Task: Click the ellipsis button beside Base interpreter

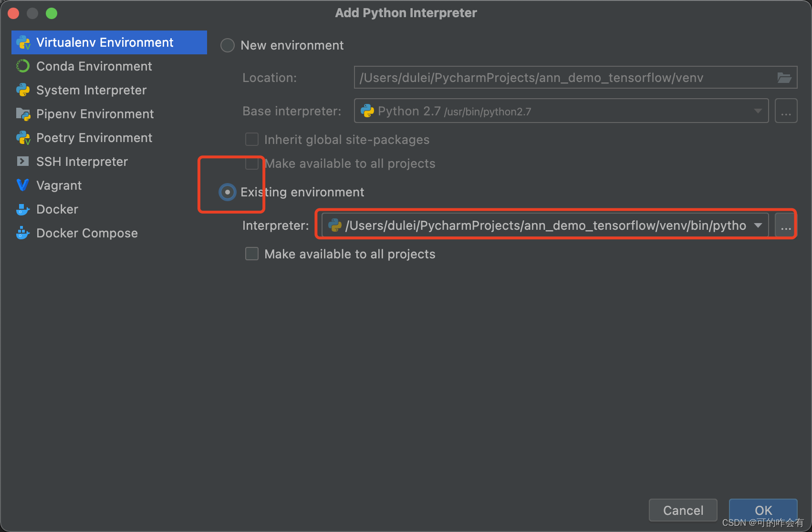Action: (x=786, y=111)
